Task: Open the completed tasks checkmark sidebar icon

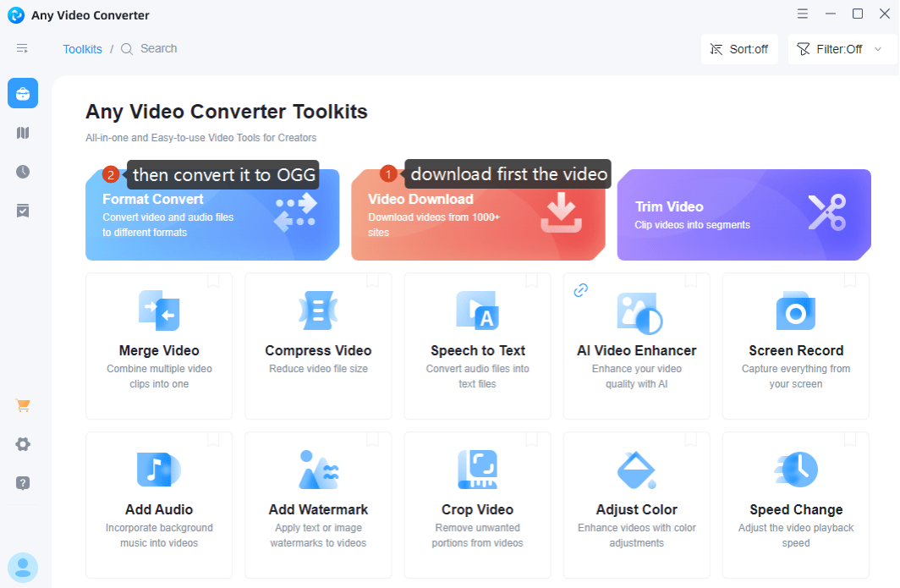Action: (23, 211)
